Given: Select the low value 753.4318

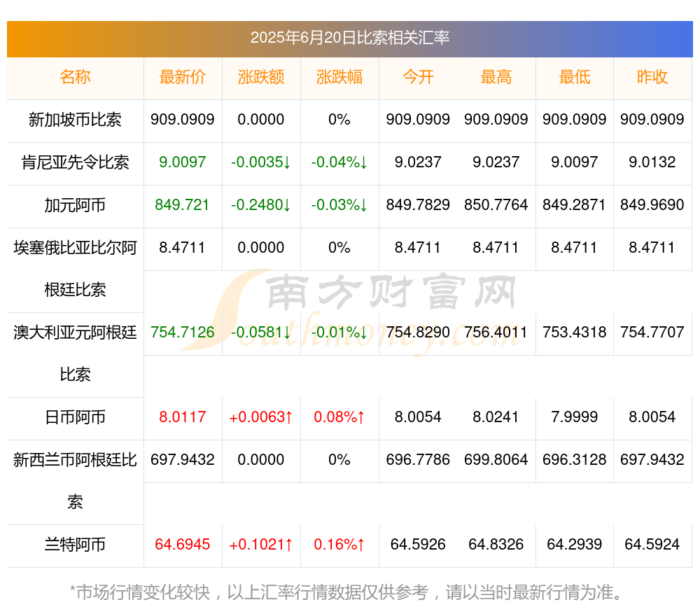Looking at the screenshot, I should tap(575, 333).
